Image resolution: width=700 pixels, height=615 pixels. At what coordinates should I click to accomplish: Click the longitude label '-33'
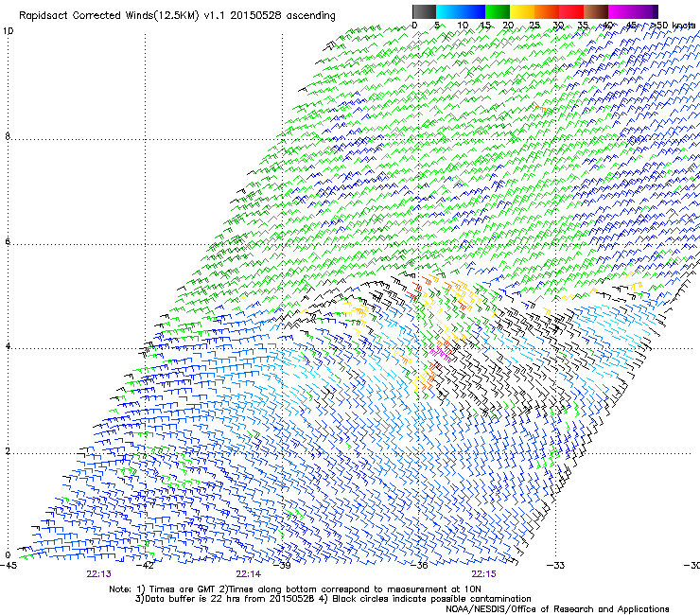(x=556, y=566)
